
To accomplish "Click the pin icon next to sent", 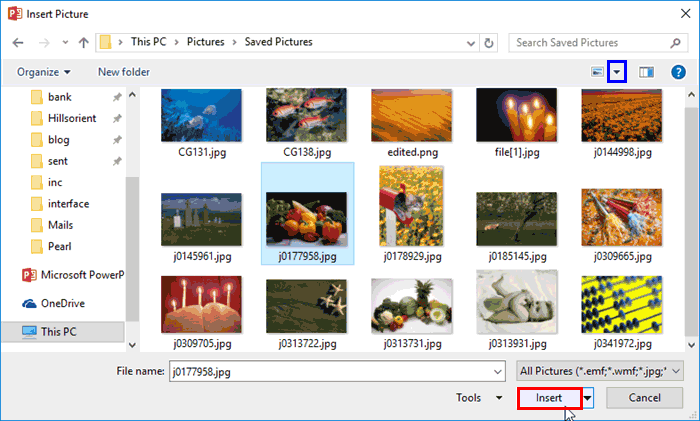I will pos(117,161).
